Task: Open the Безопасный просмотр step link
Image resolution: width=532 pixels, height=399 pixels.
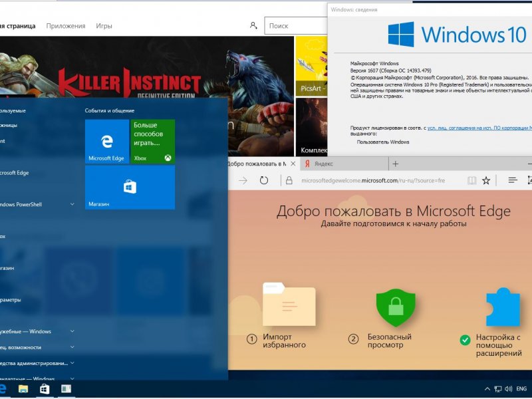Action: click(390, 341)
